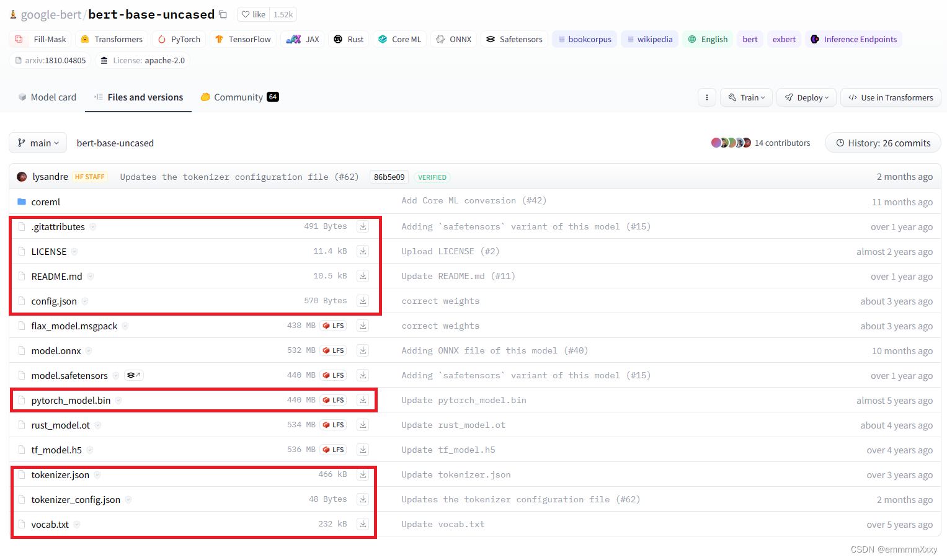
Task: Open the google-bert organization link
Action: pos(51,14)
